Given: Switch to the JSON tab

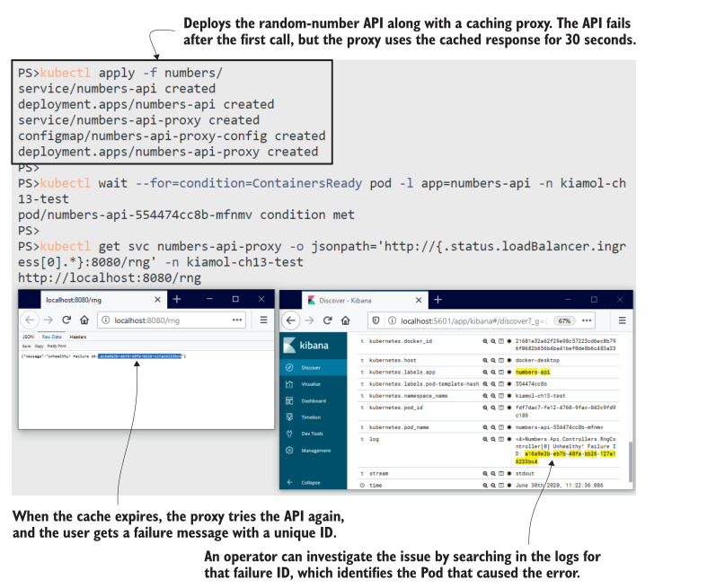Looking at the screenshot, I should [28, 336].
